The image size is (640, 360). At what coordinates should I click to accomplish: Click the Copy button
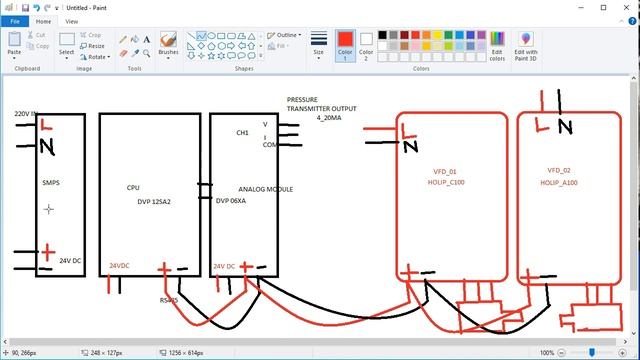pyautogui.click(x=38, y=46)
